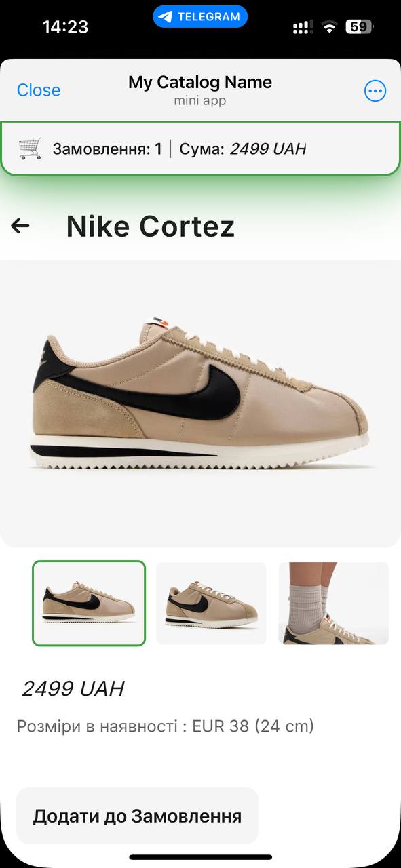The height and width of the screenshot is (868, 401).
Task: Click Додати до Замовлення button
Action: click(x=137, y=816)
